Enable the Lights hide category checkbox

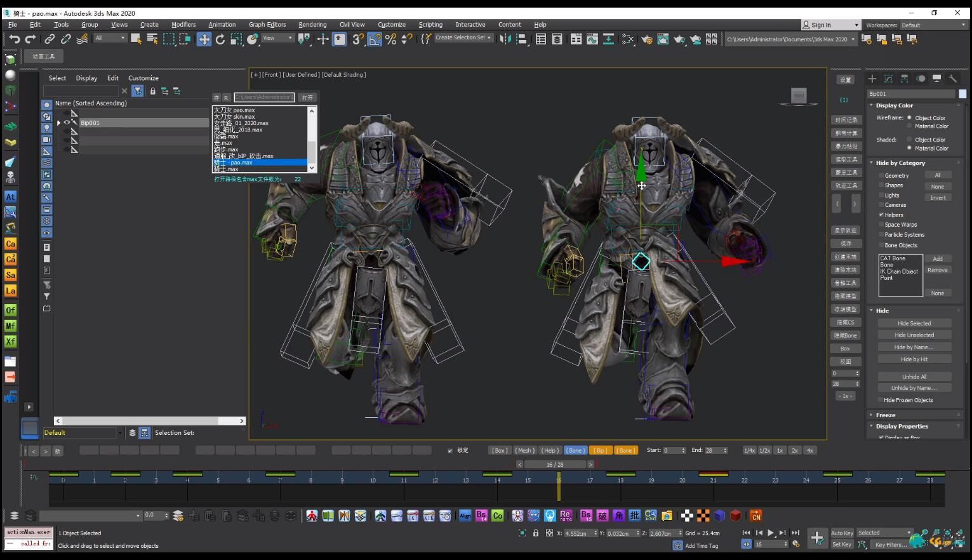[881, 195]
